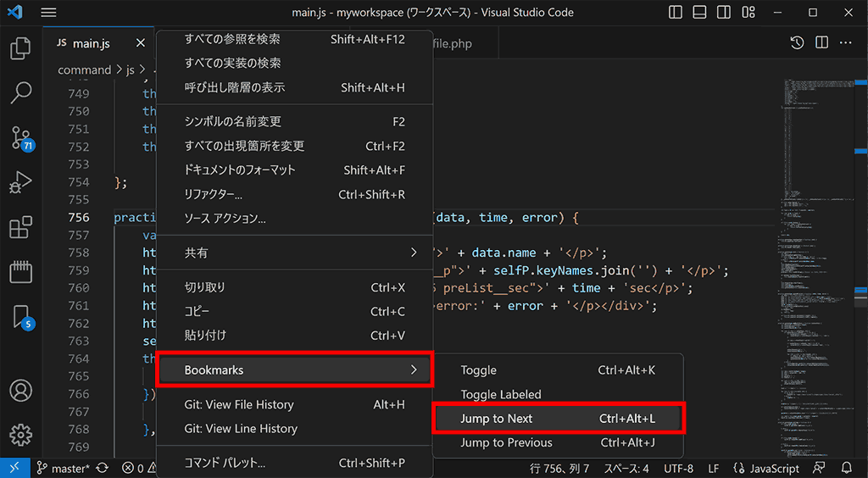The height and width of the screenshot is (478, 868).
Task: Expand the Bookmarks submenu
Action: coord(294,370)
